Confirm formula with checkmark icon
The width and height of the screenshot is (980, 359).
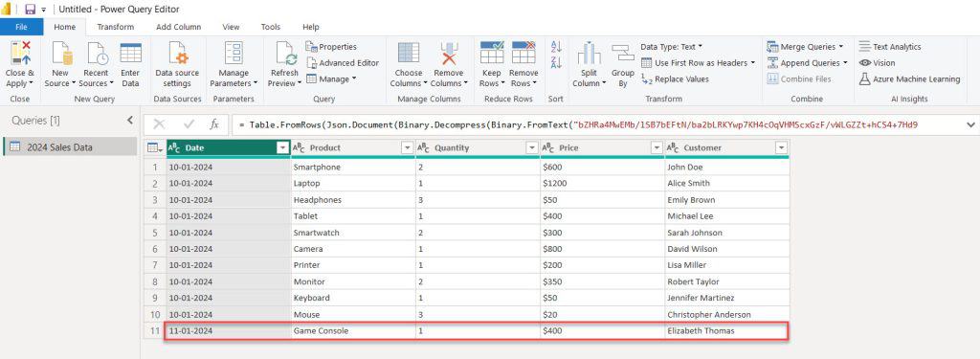click(189, 124)
